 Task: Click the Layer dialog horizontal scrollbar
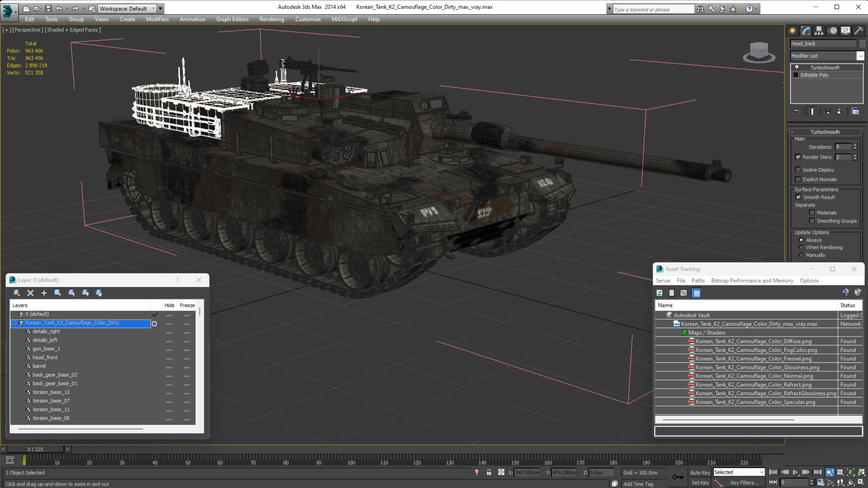(x=81, y=429)
